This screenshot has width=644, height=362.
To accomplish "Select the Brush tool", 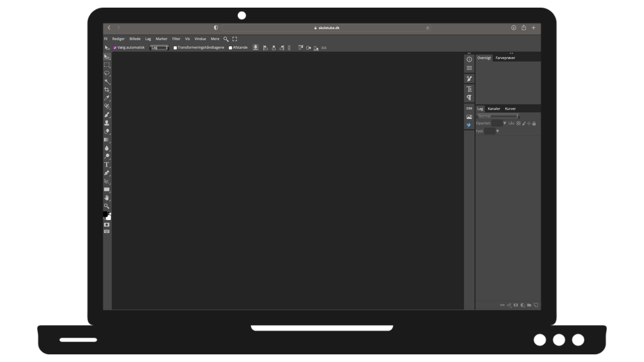I will [107, 115].
